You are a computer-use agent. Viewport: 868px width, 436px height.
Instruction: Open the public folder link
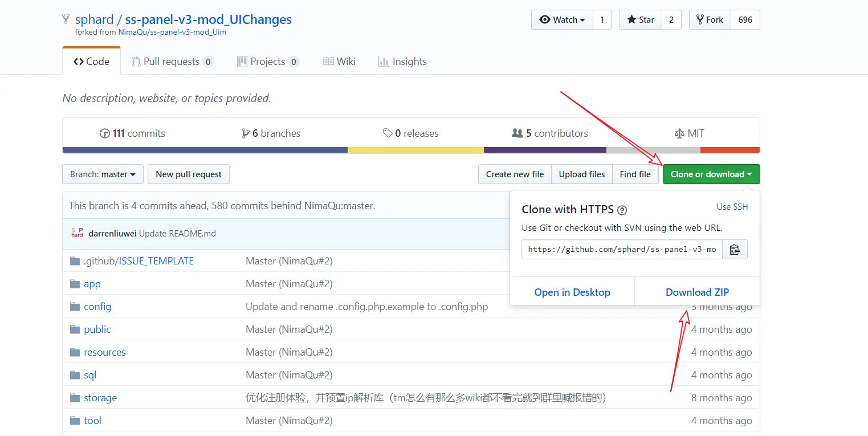tap(97, 329)
